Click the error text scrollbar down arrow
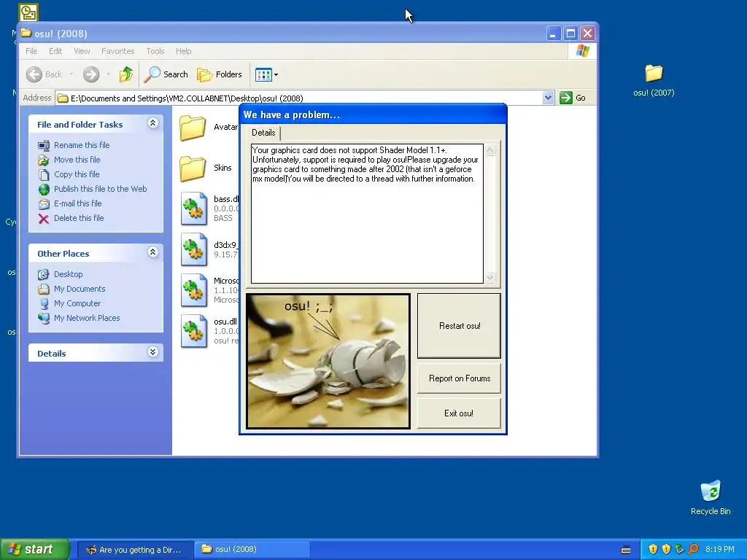Image resolution: width=747 pixels, height=560 pixels. click(489, 277)
